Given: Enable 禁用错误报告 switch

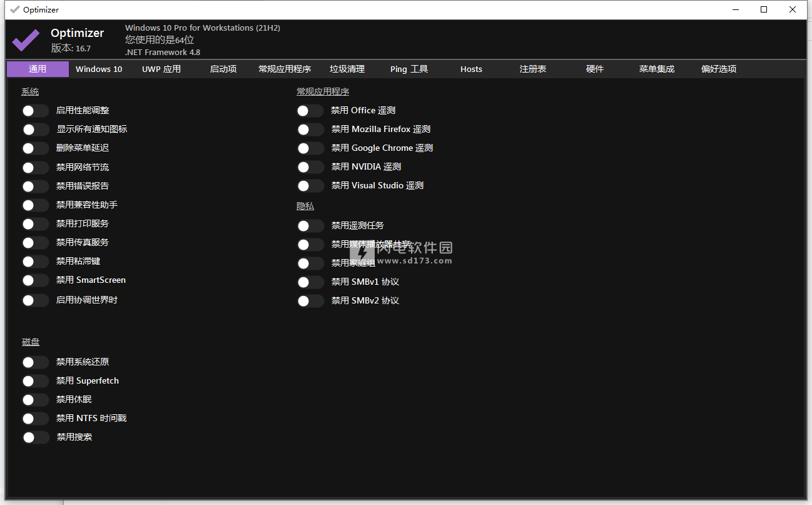Looking at the screenshot, I should [x=35, y=186].
